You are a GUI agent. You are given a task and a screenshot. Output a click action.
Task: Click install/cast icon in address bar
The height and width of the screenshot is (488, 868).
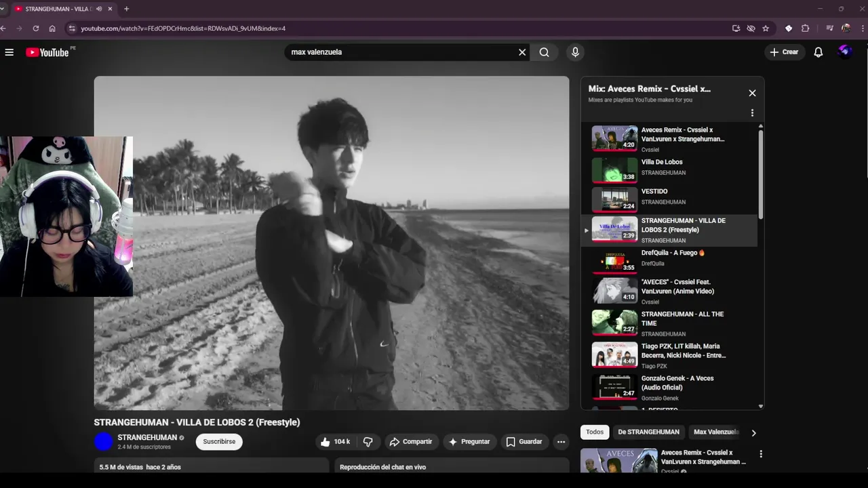point(736,28)
